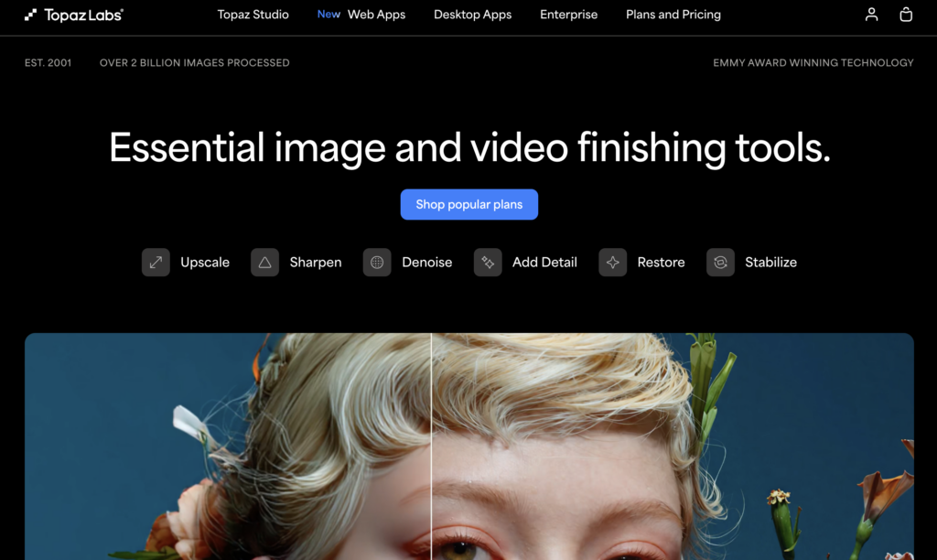The height and width of the screenshot is (560, 937).
Task: Click the Restore label
Action: (661, 263)
